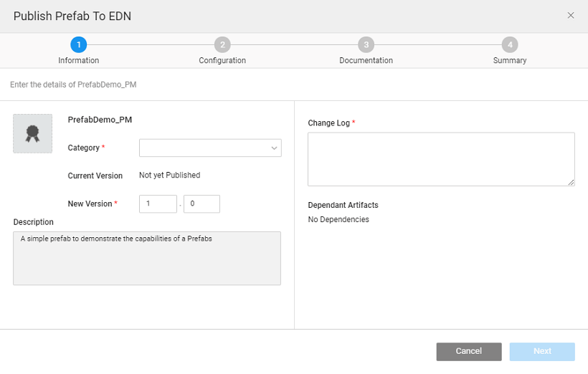588x374 pixels.
Task: Click the Next button
Action: pos(542,351)
